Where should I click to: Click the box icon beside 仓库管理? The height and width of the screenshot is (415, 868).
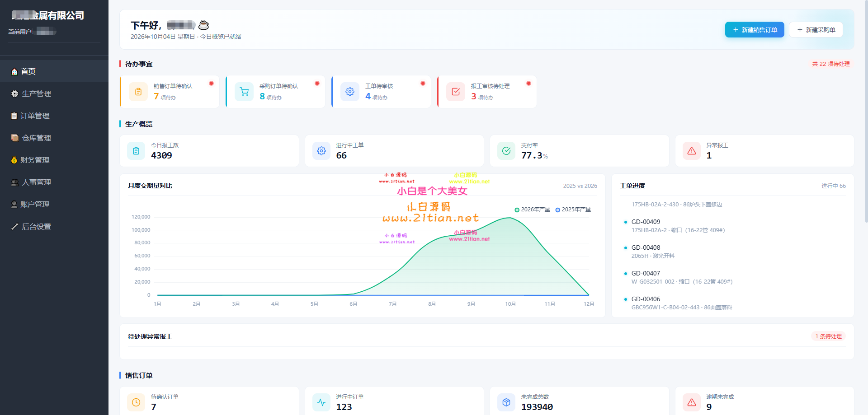tap(15, 138)
